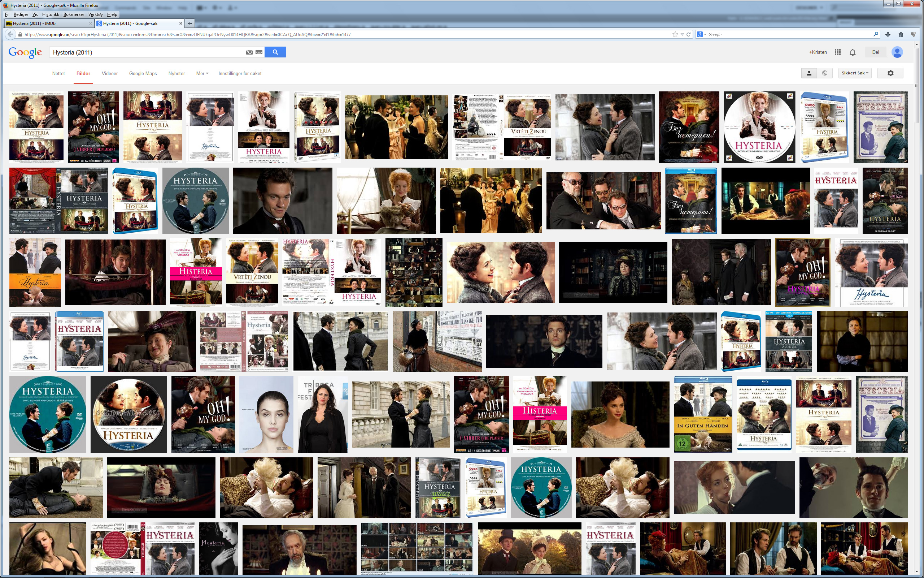Open the Rediger menu
924x578 pixels.
21,14
